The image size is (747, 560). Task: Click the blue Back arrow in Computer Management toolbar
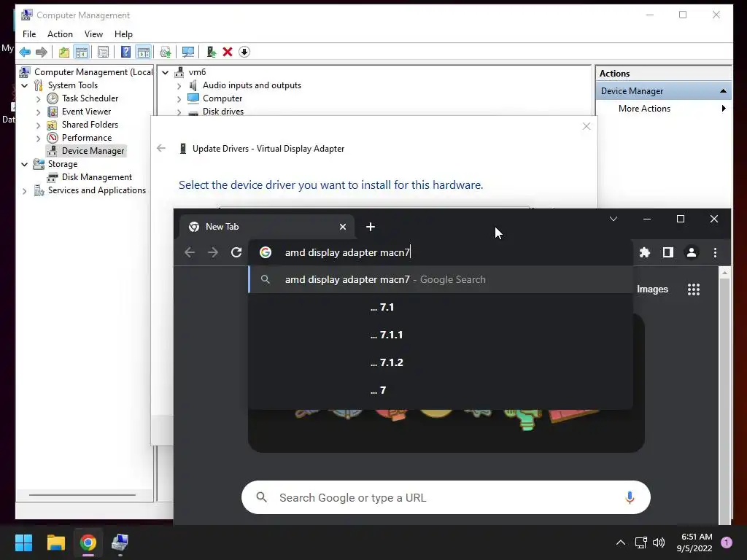(x=25, y=52)
